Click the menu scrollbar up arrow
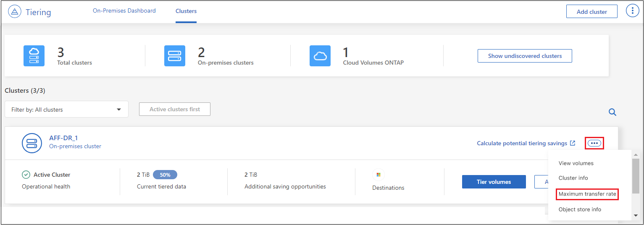This screenshot has width=644, height=225. 636,155
